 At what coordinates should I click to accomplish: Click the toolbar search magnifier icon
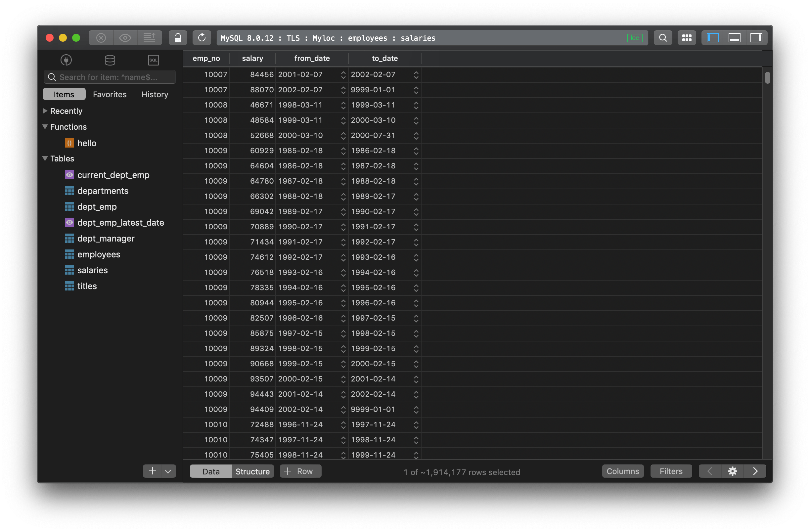pos(663,38)
